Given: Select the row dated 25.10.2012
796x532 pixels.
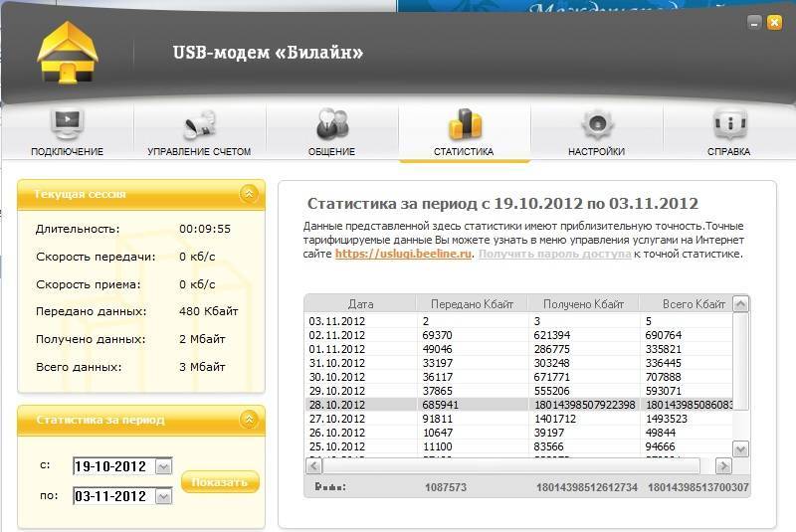Looking at the screenshot, I should pos(518,446).
